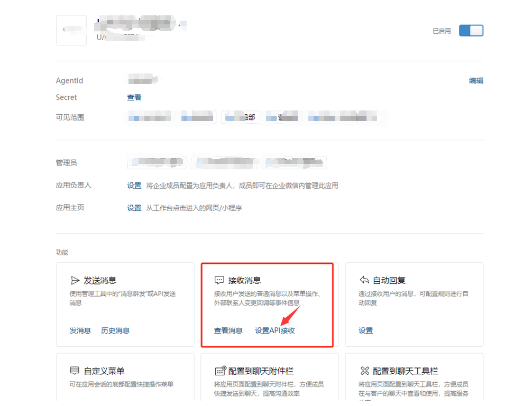Click 设置API接收 link
The image size is (532, 406).
[x=274, y=330]
